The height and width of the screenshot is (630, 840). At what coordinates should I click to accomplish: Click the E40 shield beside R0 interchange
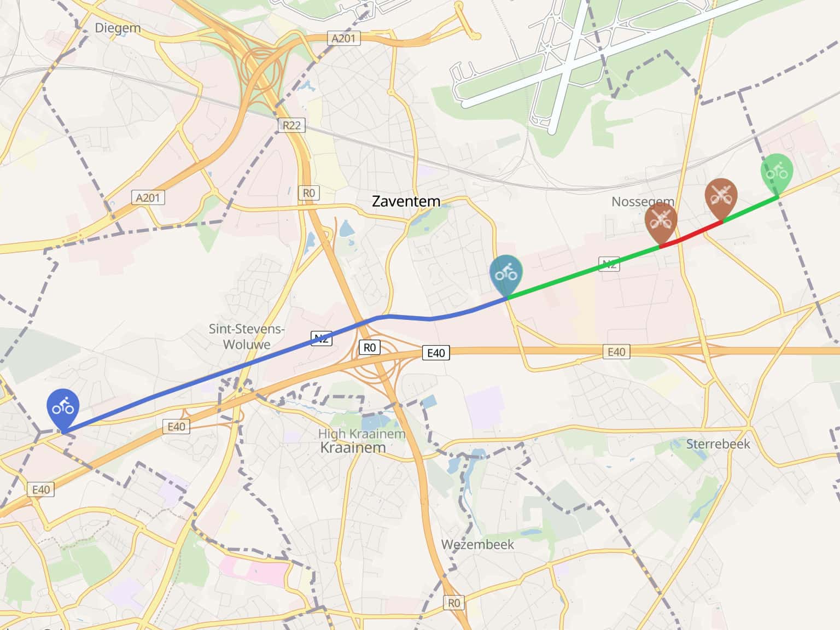pos(436,353)
